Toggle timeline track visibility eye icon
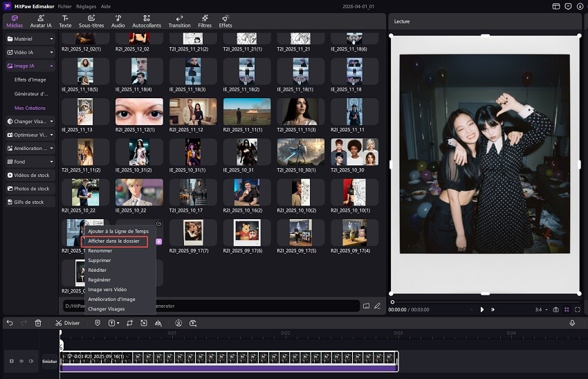Viewport: 588px width, 379px height. [x=21, y=361]
